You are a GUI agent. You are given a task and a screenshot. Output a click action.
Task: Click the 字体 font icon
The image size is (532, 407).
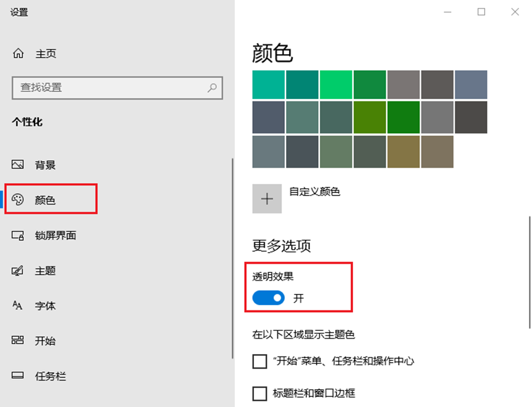pos(18,306)
